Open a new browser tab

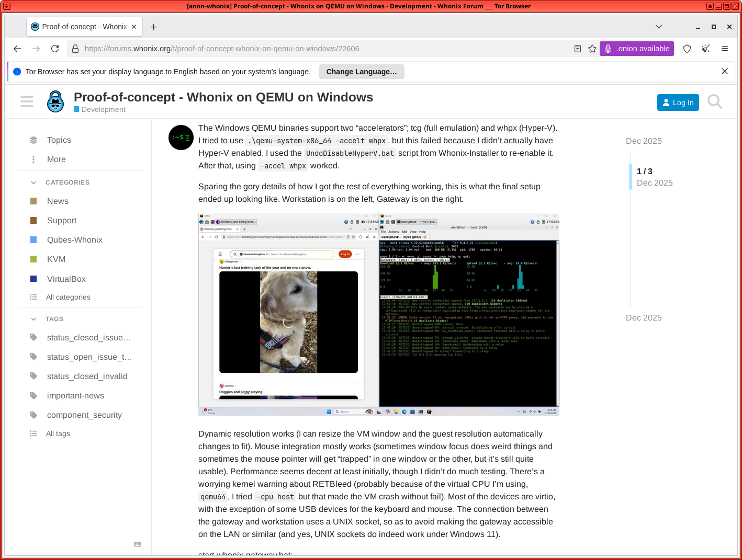tap(154, 27)
